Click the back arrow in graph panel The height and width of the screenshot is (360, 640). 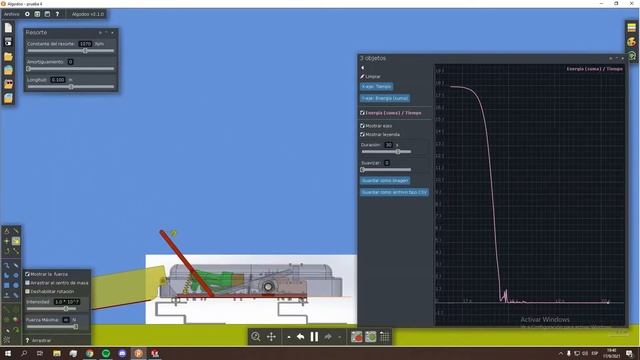point(362,68)
